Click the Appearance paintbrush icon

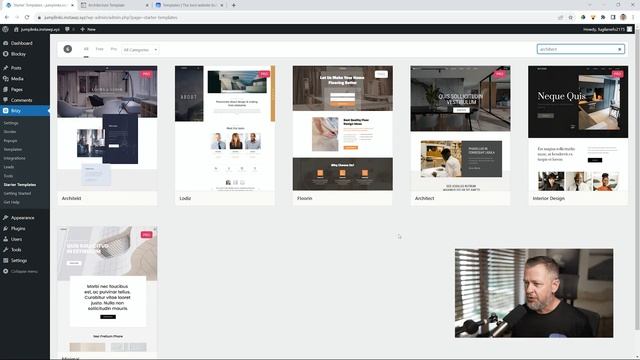click(5, 218)
